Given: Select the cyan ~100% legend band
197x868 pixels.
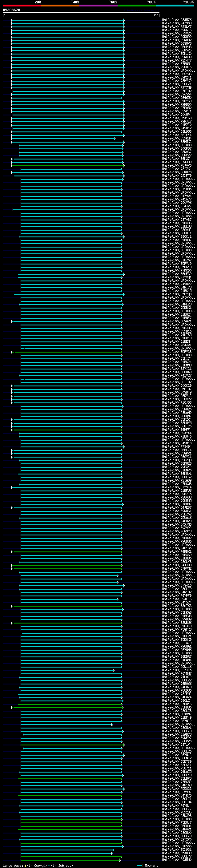Looking at the screenshot, I should click(175, 6).
